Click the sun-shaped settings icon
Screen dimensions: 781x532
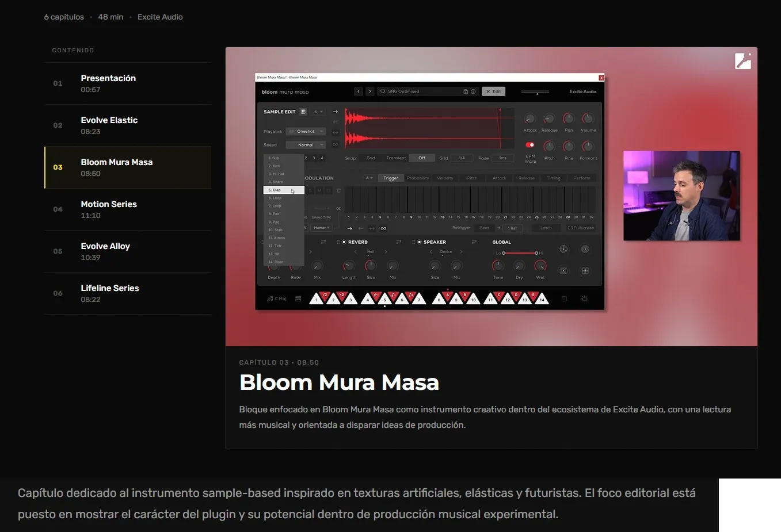pyautogui.click(x=584, y=298)
